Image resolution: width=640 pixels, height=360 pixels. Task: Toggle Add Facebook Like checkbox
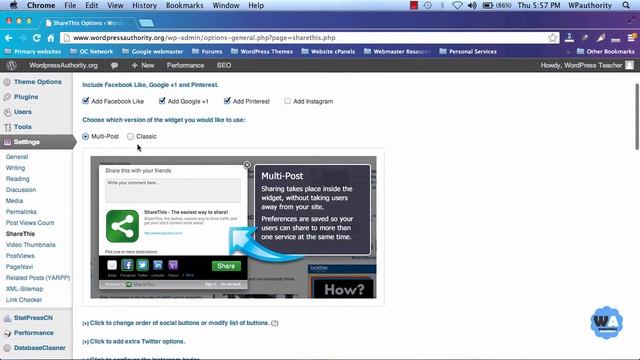(86, 101)
